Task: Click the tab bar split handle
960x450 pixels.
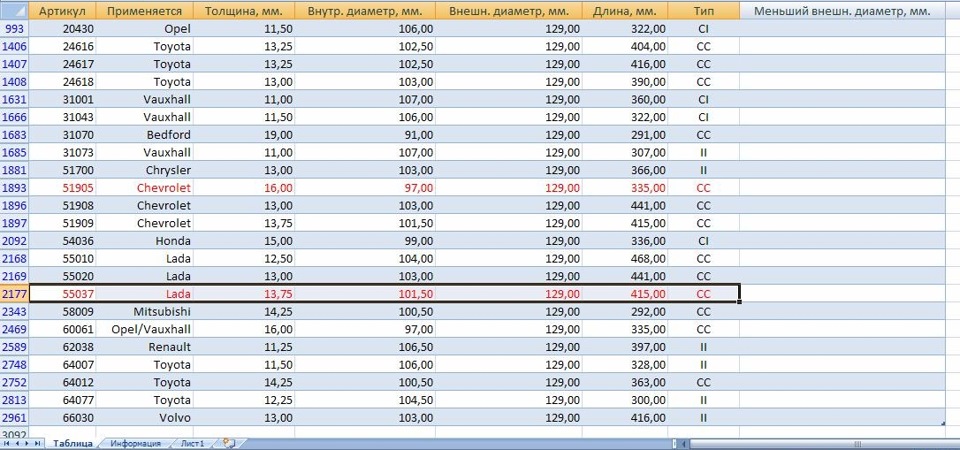Action: click(675, 443)
